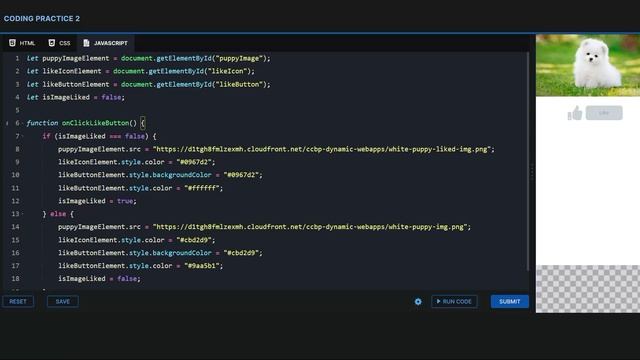Click line number 5 in the gutter
640x360 pixels.
point(17,110)
